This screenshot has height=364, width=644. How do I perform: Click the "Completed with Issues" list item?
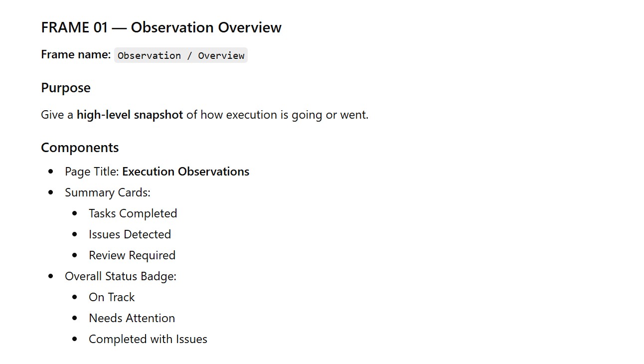coord(148,339)
